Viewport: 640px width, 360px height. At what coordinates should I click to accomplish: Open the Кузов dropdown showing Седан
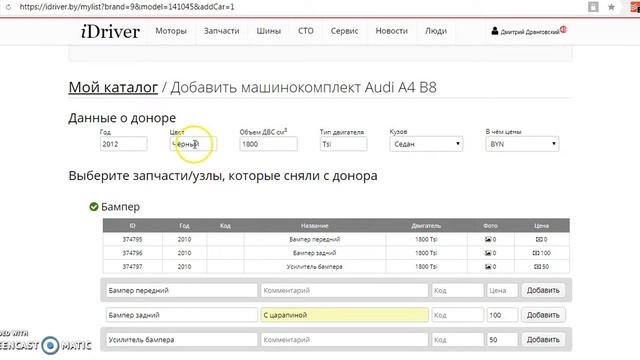[426, 144]
